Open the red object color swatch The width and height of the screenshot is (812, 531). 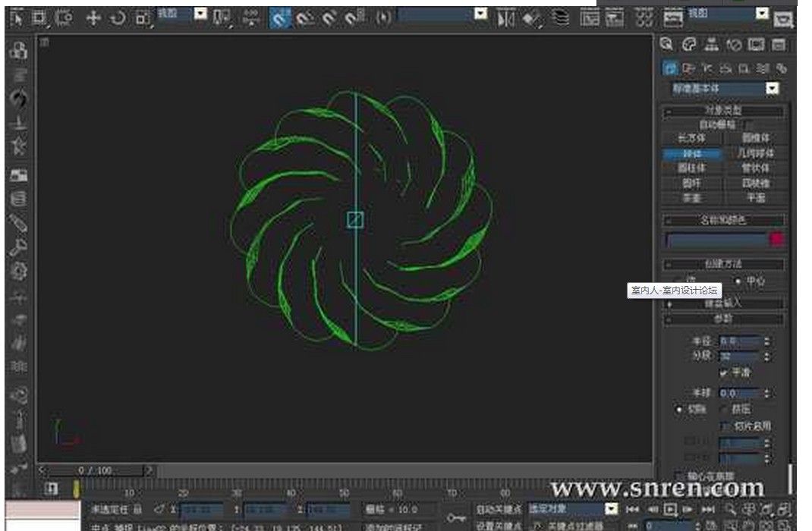tap(776, 239)
